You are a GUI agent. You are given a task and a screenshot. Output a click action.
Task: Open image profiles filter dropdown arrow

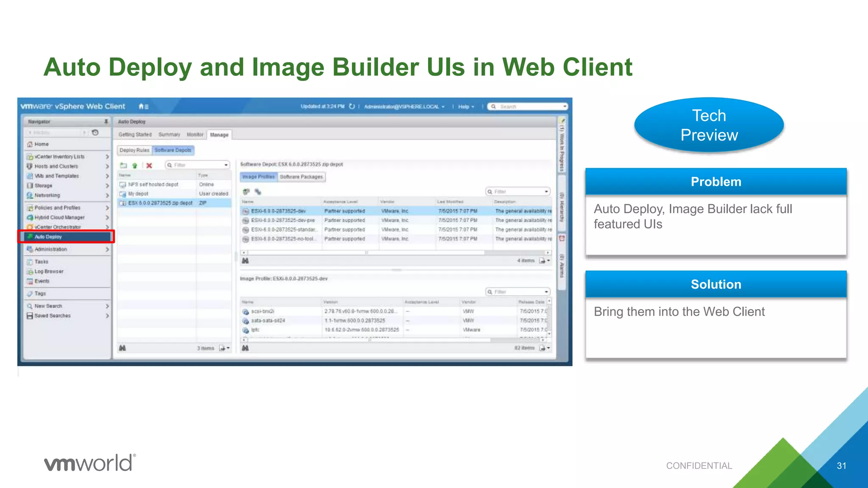[546, 192]
